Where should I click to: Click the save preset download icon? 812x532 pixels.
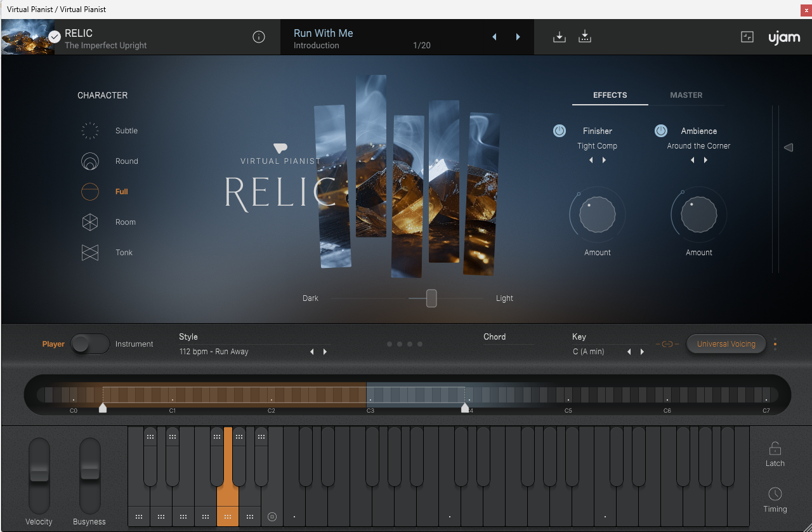click(x=559, y=37)
